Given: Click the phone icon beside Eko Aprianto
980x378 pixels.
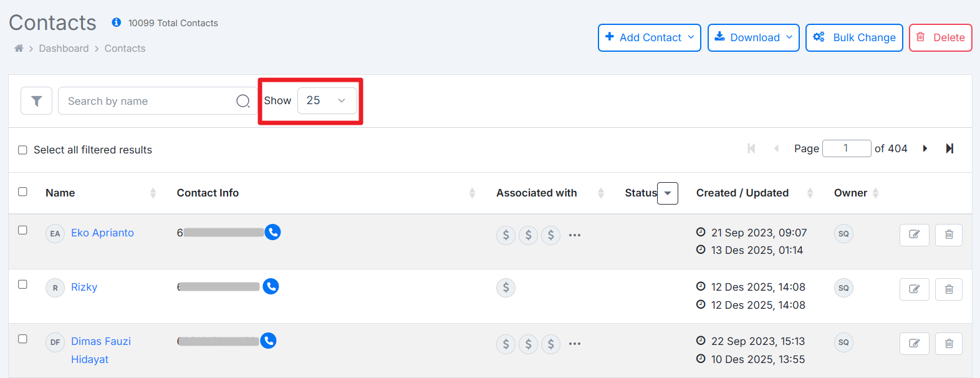Looking at the screenshot, I should (x=272, y=232).
